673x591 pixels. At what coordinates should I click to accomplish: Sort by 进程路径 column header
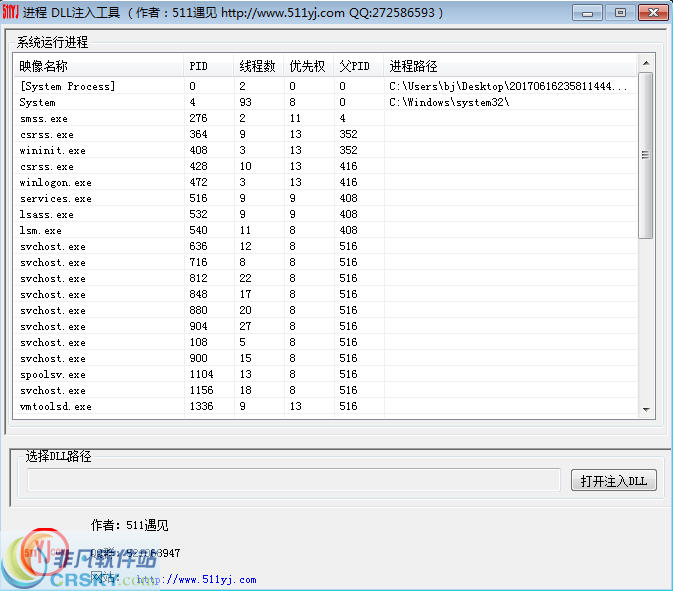pos(510,66)
